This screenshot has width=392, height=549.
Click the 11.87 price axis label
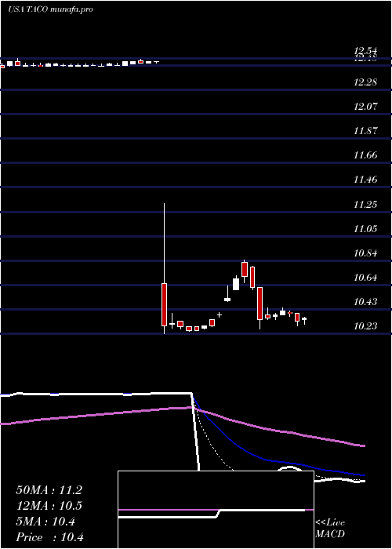point(366,131)
